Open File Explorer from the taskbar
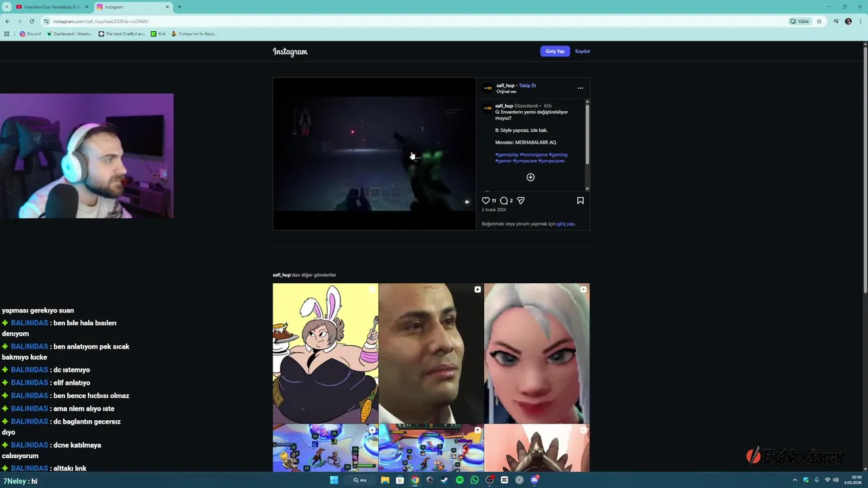This screenshot has width=868, height=488. click(x=385, y=480)
